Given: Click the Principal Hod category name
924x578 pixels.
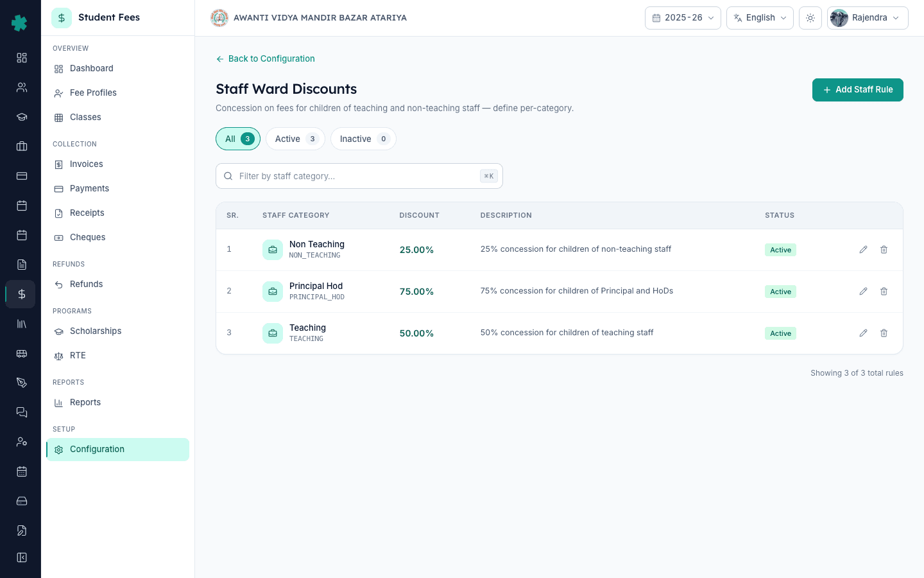Looking at the screenshot, I should pos(316,286).
